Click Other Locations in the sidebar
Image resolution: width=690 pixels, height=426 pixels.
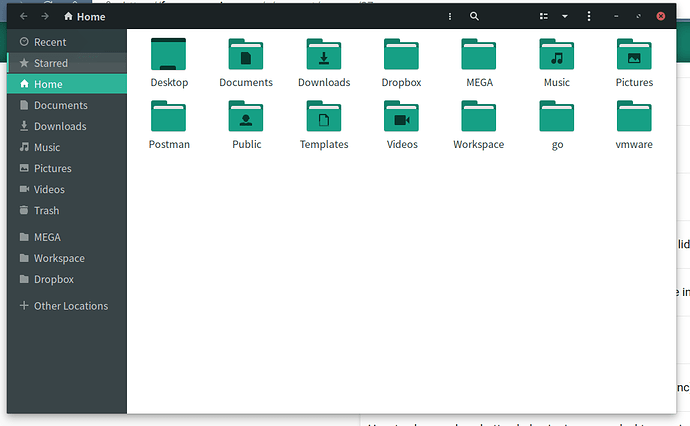67,306
